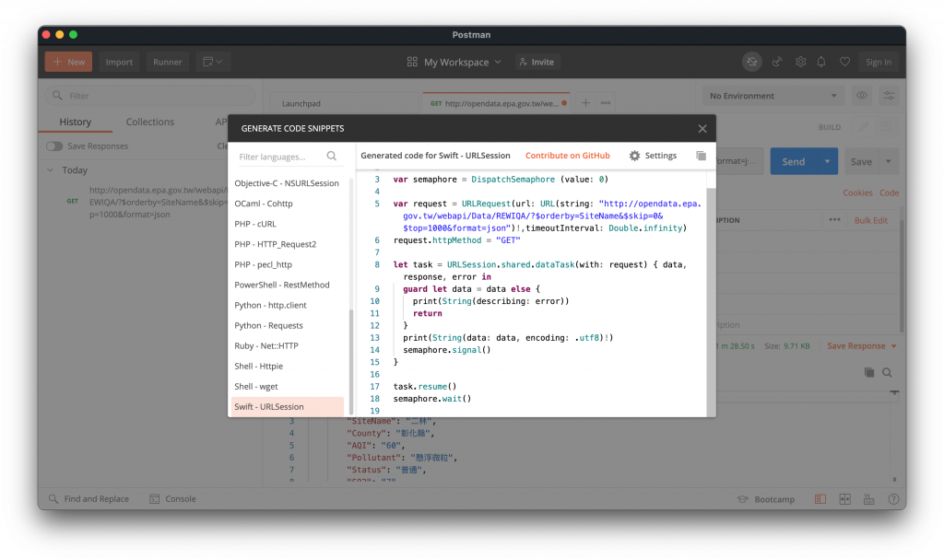The width and height of the screenshot is (944, 560).
Task: Select Python - http.client language
Action: 287,305
